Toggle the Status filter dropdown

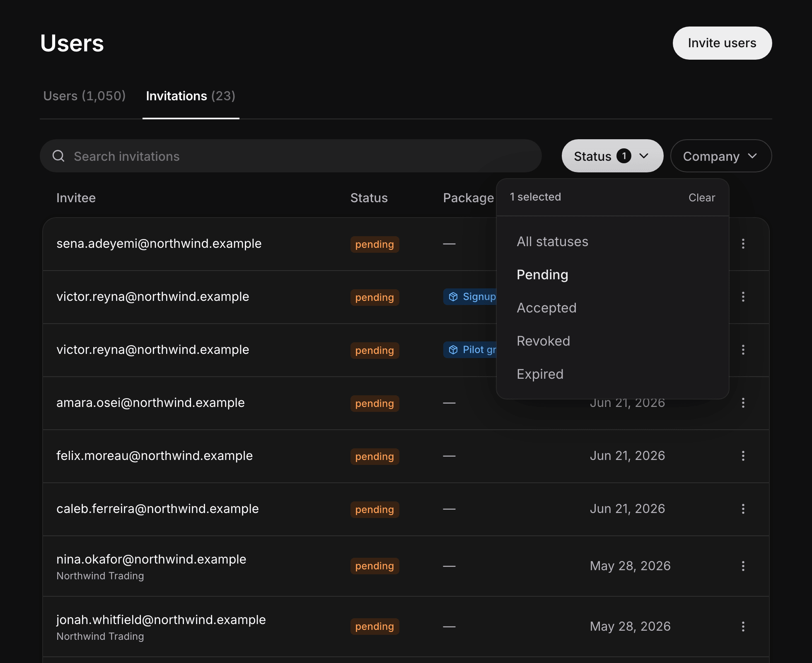coord(612,156)
